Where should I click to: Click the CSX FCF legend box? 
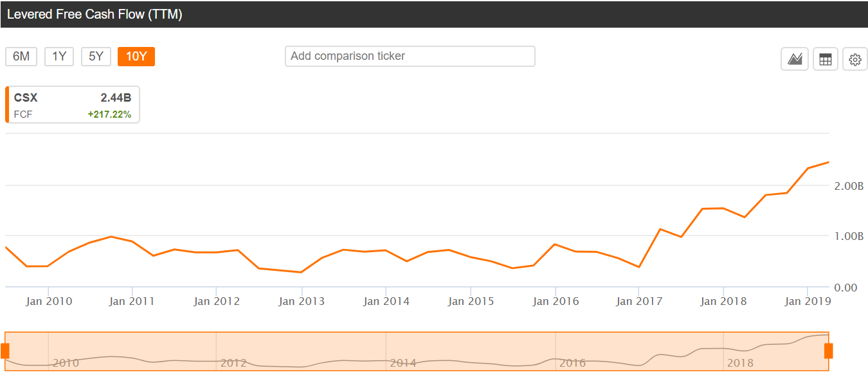click(x=73, y=104)
